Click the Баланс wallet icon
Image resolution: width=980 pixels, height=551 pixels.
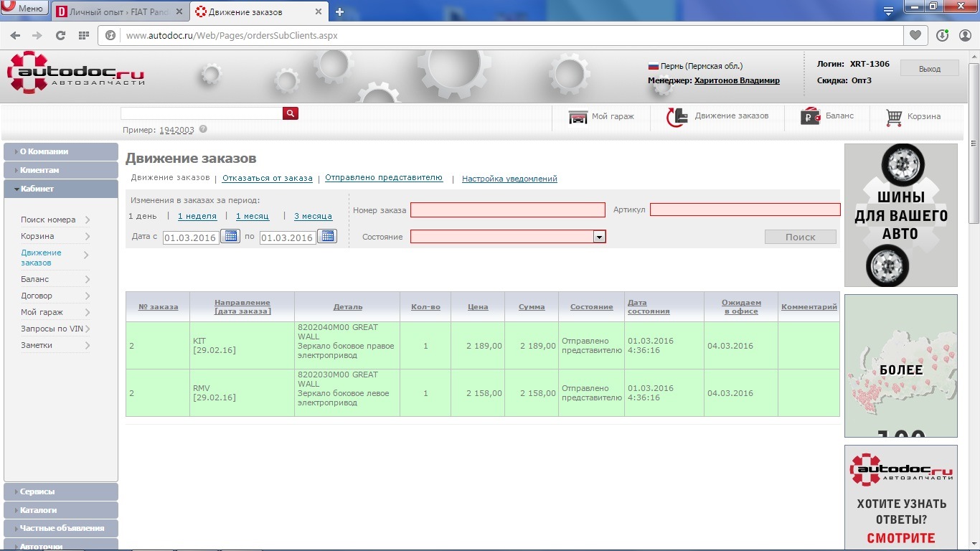[810, 117]
